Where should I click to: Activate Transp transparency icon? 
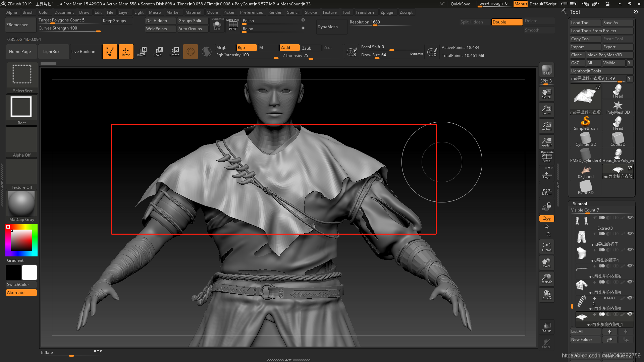click(546, 327)
